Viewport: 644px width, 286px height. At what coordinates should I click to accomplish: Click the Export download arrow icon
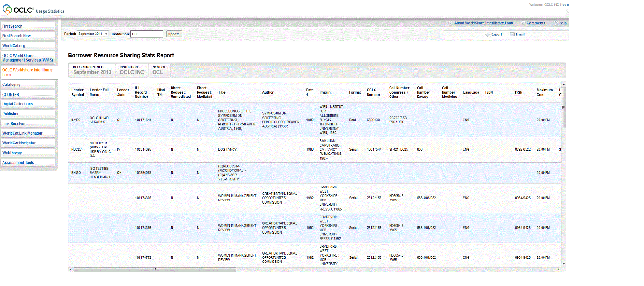coord(487,34)
